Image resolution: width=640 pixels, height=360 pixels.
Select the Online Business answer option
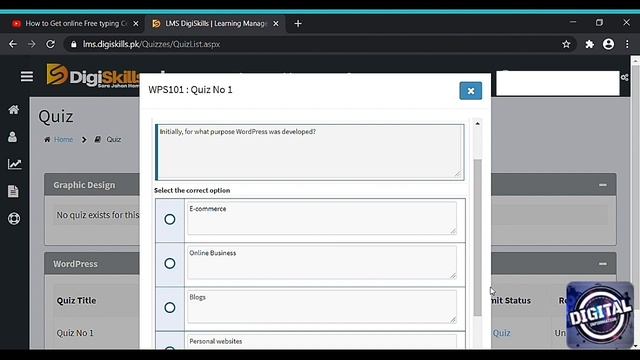tap(170, 263)
